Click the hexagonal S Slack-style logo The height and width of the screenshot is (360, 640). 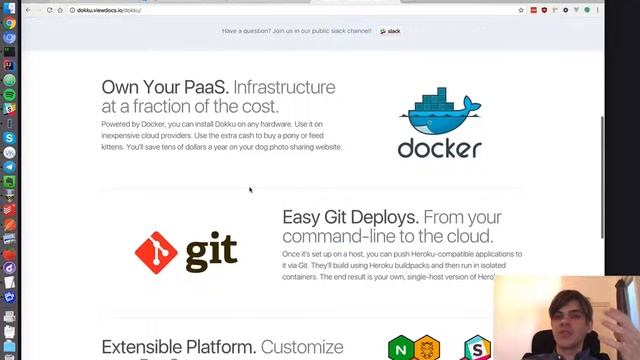point(477,348)
